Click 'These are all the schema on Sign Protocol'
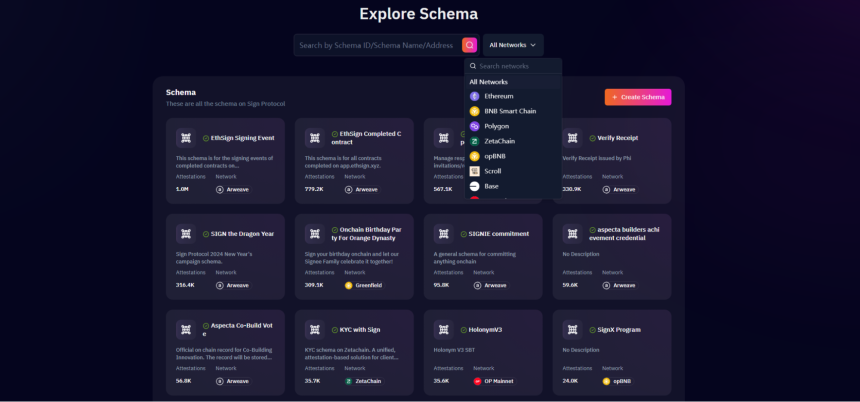Screen dimensions: 860x402 (225, 104)
